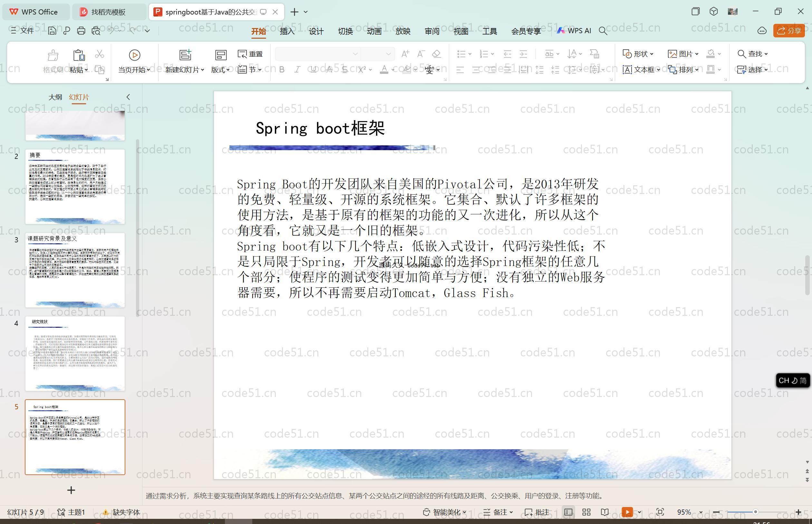Open the Insert (插入) ribbon tab
The width and height of the screenshot is (812, 524).
[x=287, y=31]
